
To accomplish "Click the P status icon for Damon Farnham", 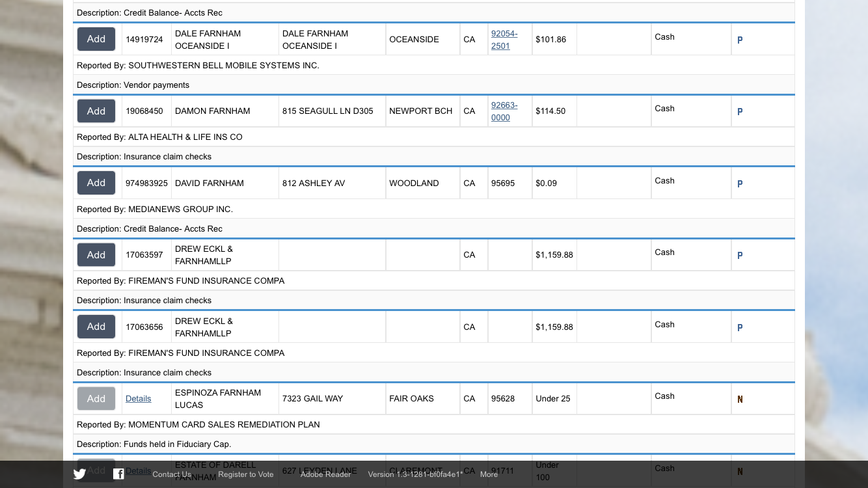I will pos(740,112).
